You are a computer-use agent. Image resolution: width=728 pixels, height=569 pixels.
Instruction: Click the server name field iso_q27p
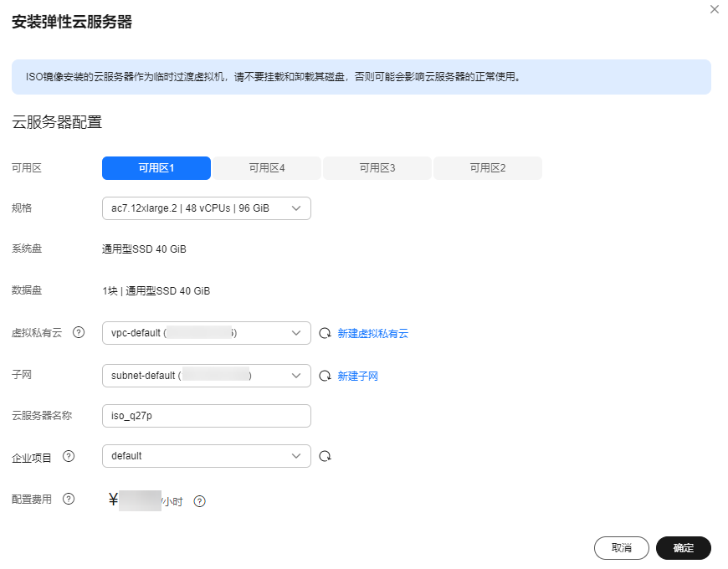pos(206,416)
